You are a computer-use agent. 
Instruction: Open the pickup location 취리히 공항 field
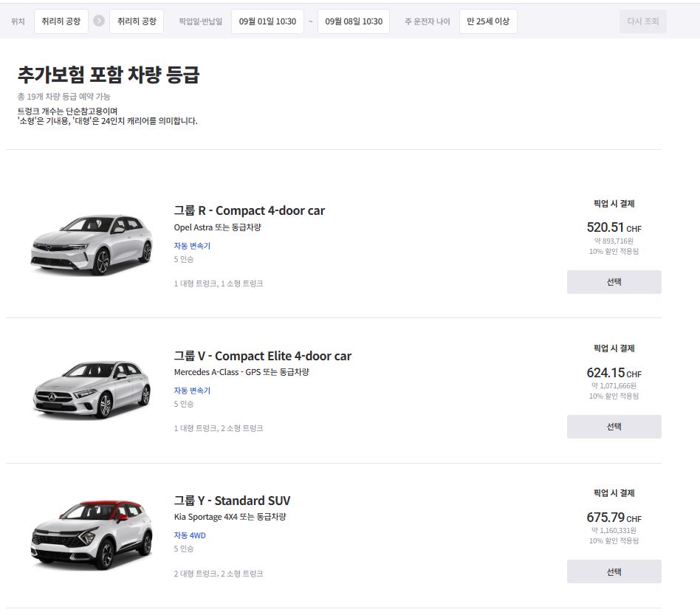pyautogui.click(x=61, y=21)
